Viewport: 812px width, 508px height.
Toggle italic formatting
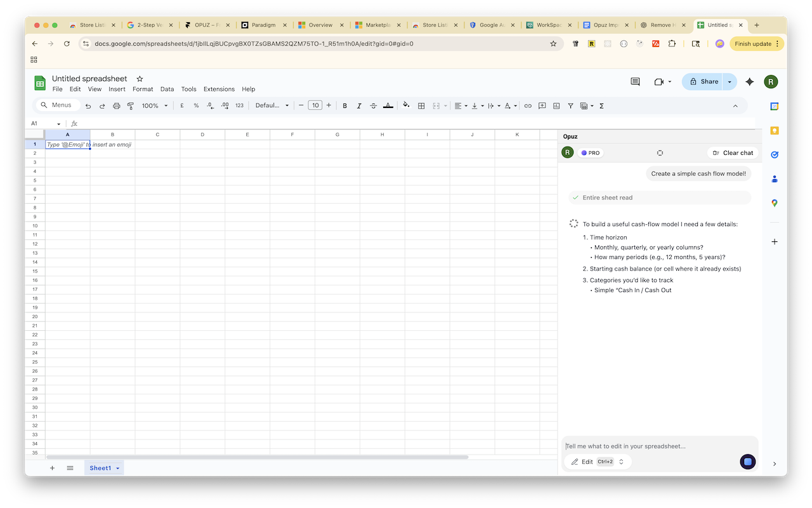click(359, 106)
